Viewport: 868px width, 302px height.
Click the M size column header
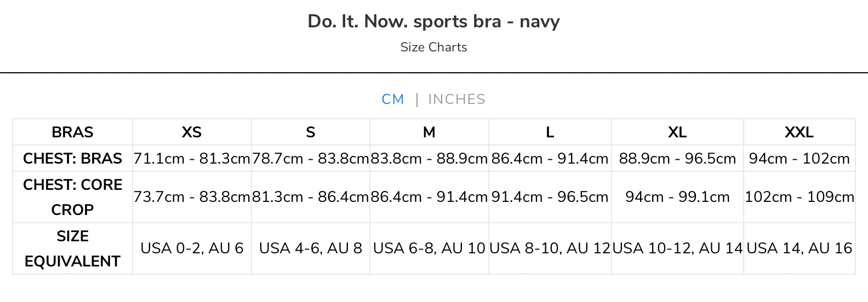pos(429,132)
